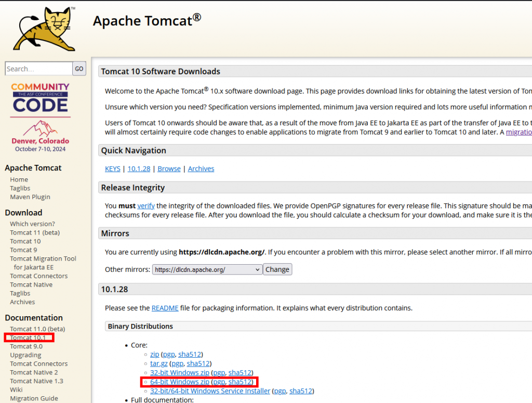The height and width of the screenshot is (403, 532).
Task: Click the Mirrors section heading
Action: tap(115, 233)
